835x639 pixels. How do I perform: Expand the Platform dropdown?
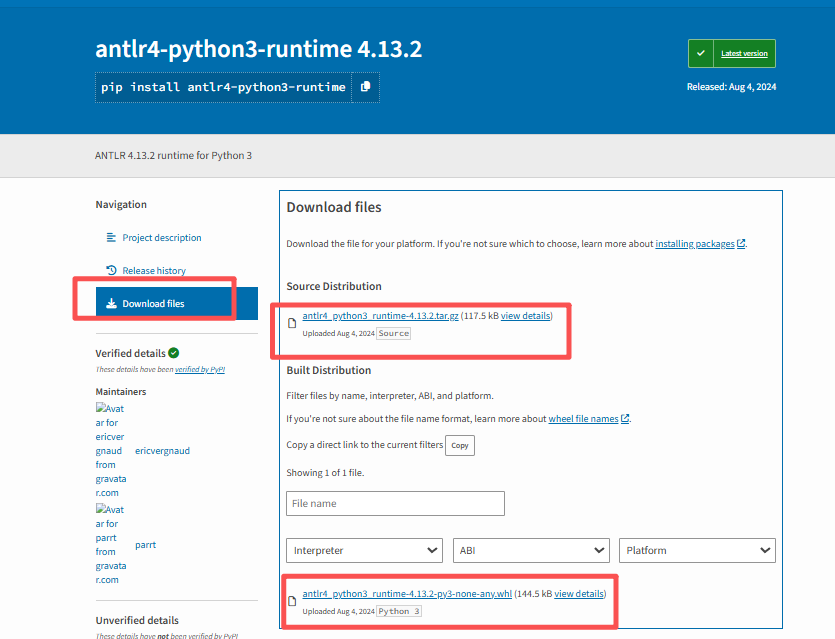697,550
